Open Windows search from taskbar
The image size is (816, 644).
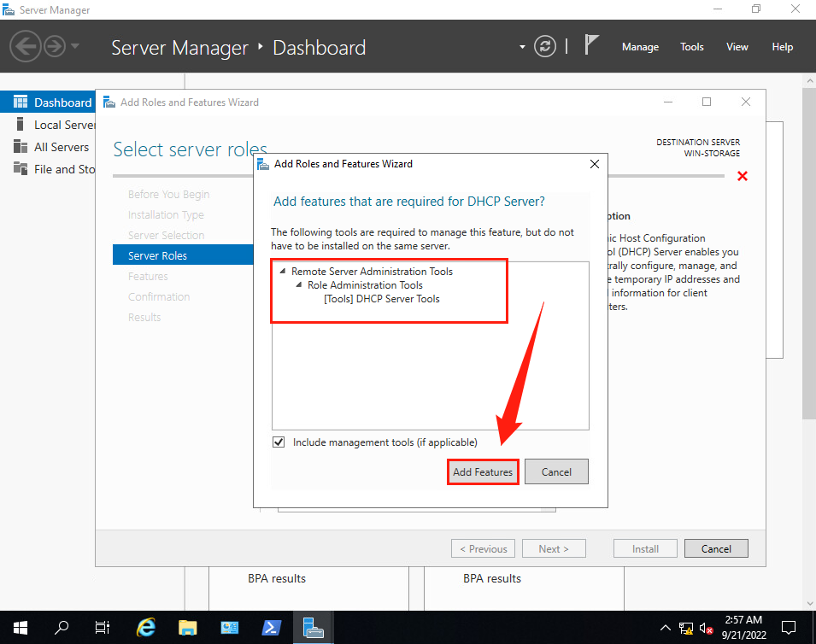coord(62,628)
